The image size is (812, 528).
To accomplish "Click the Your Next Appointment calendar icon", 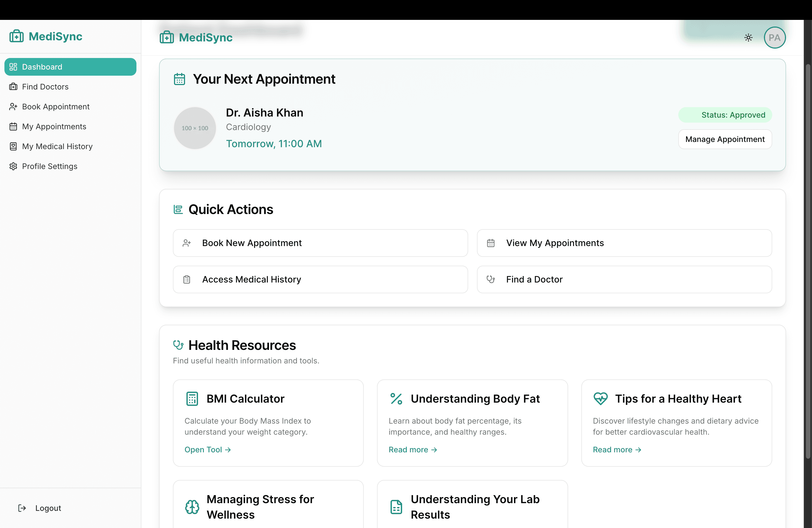I will (x=180, y=79).
